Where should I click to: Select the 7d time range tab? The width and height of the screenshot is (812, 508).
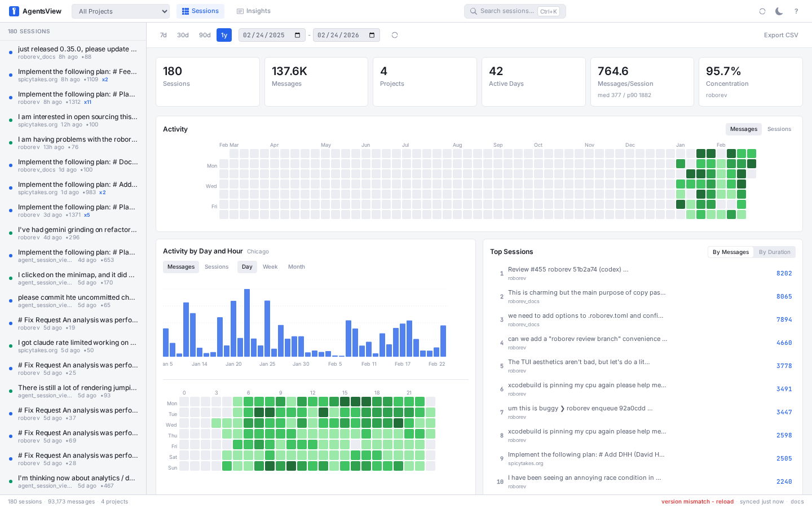(x=164, y=34)
